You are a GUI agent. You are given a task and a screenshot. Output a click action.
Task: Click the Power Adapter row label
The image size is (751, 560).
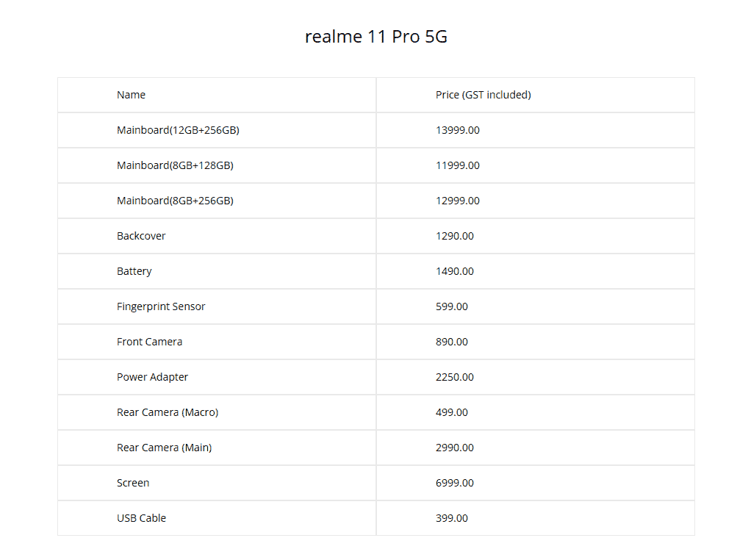pos(152,377)
